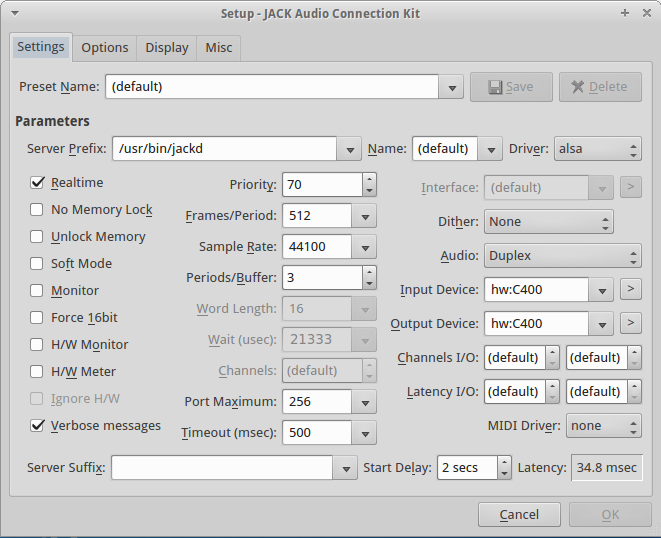Switch to the Display tab
661x538 pixels.
click(x=167, y=48)
